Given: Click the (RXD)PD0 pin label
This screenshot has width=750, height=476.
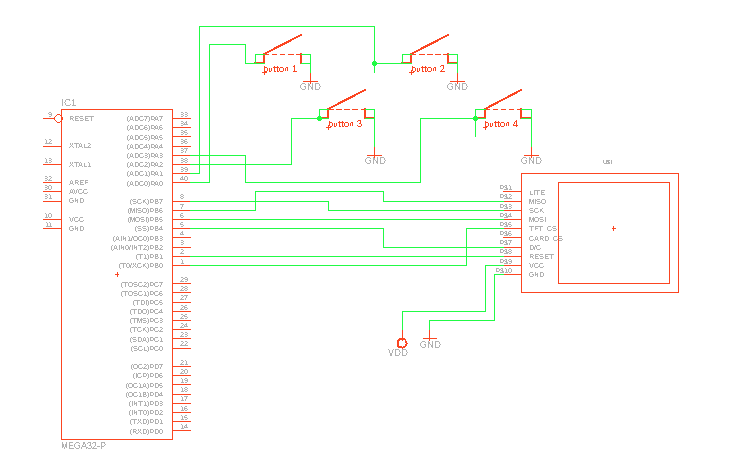Looking at the screenshot, I should [x=147, y=432].
